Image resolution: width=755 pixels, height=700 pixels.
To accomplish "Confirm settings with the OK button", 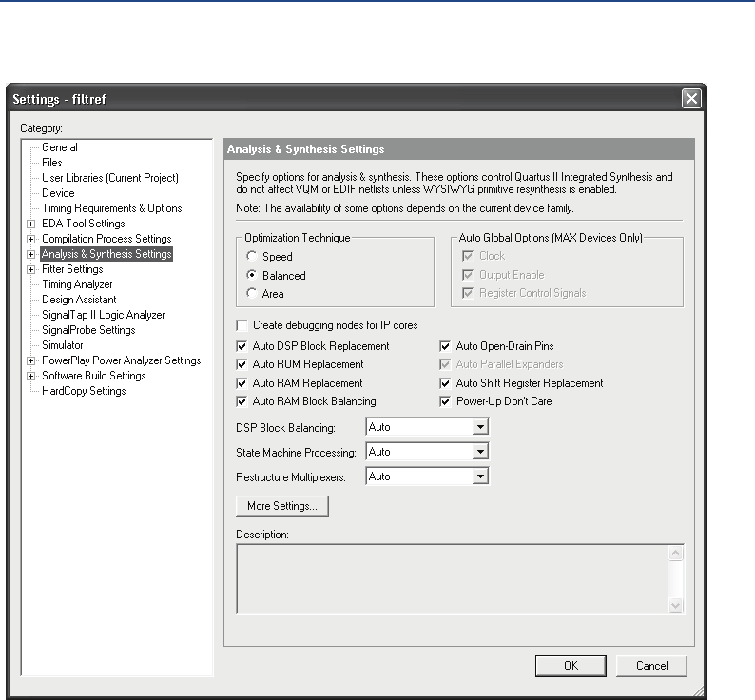I will pos(571,666).
